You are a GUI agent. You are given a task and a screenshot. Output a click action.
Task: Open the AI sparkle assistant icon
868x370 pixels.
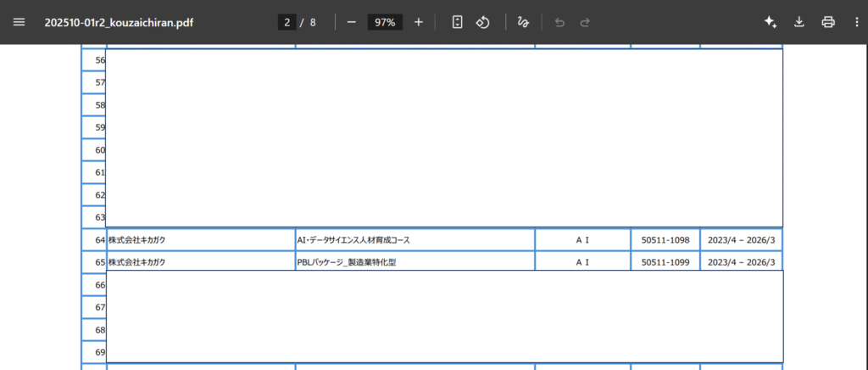(x=770, y=22)
